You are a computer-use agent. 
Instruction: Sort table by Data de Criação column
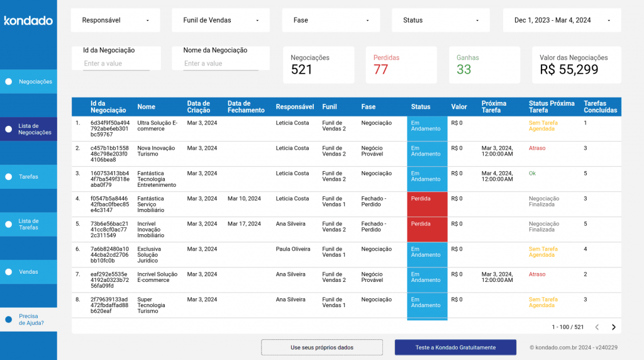(198, 106)
